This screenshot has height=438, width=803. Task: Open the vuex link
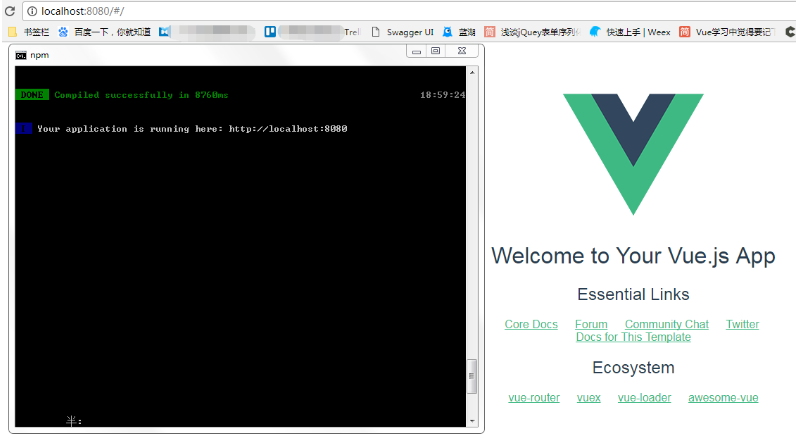(588, 398)
